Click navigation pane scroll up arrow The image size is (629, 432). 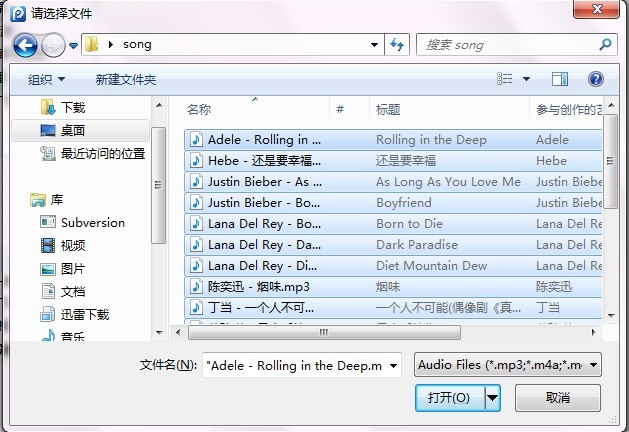(x=159, y=105)
